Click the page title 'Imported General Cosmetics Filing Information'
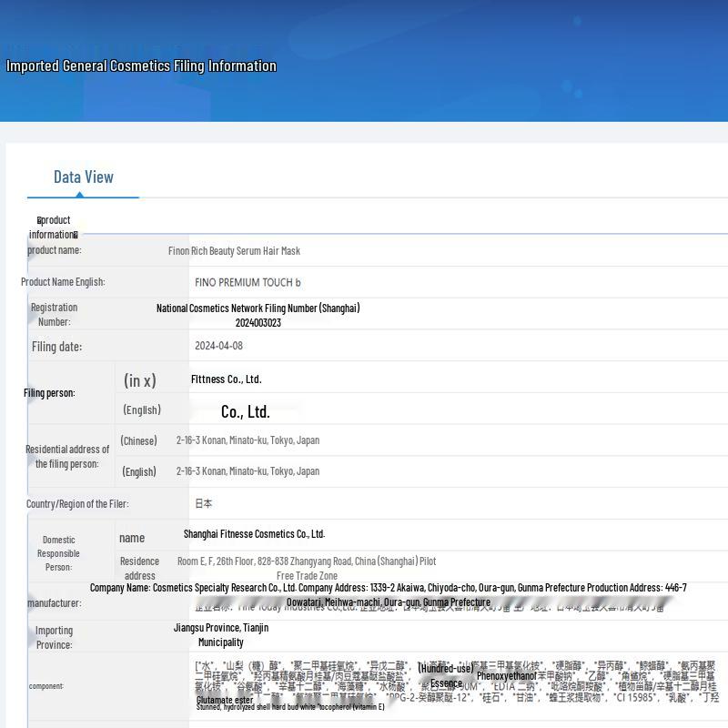728x728 pixels. click(x=141, y=66)
